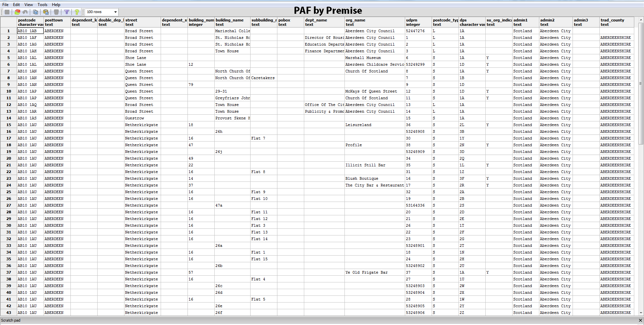The height and width of the screenshot is (325, 644).
Task: Select row header number 1
Action: [9, 31]
